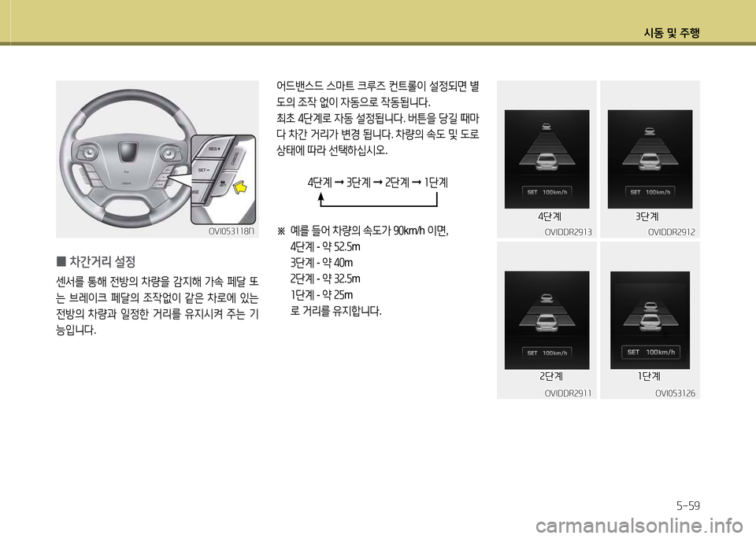The height and width of the screenshot is (539, 756).
Task: Click the RES+ button in the wheel inset
Action: [x=214, y=150]
